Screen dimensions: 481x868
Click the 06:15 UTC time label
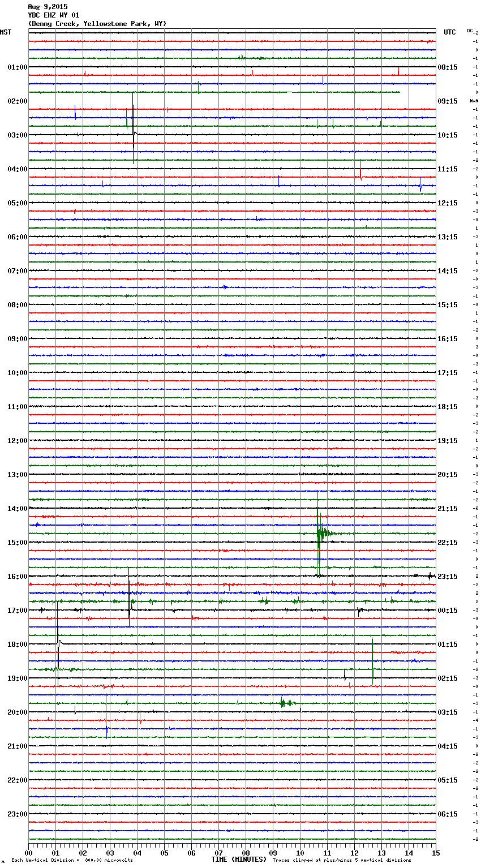pos(448,814)
